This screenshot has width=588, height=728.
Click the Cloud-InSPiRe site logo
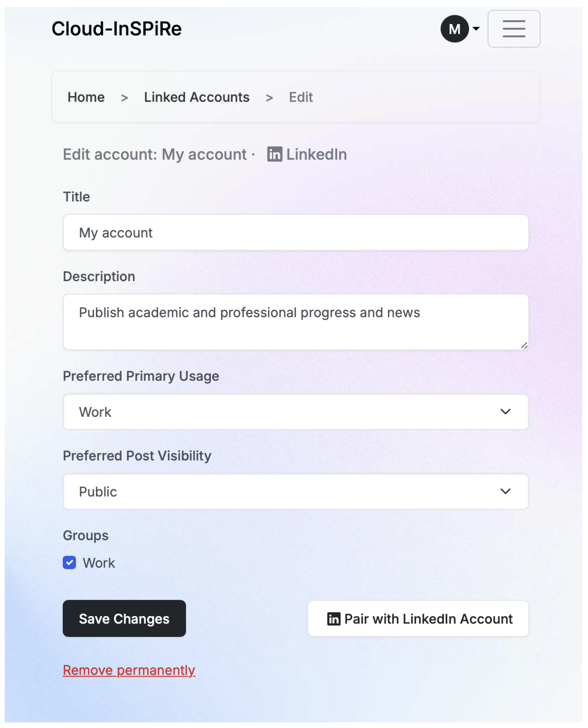117,28
